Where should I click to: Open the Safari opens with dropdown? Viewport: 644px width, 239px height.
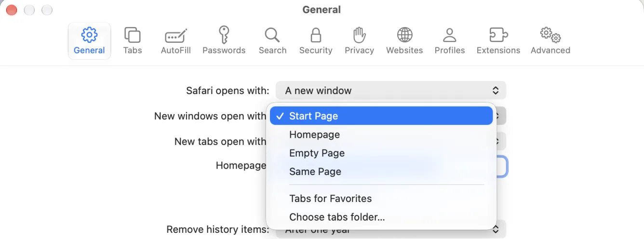[x=391, y=91]
